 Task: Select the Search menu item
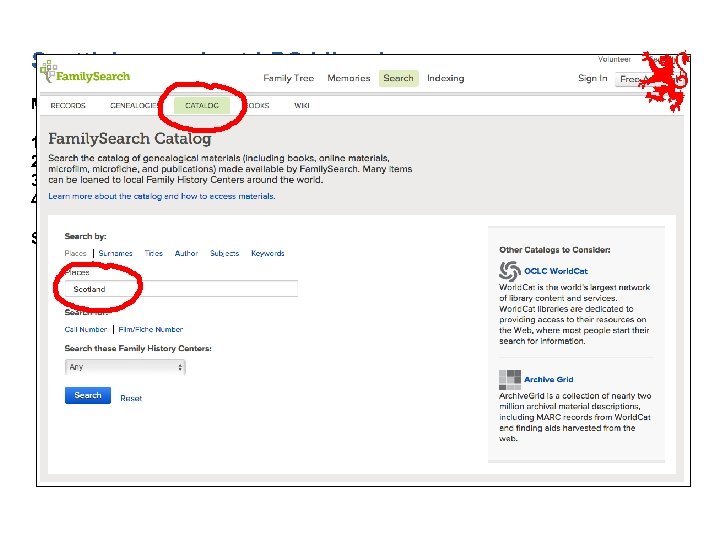(398, 78)
